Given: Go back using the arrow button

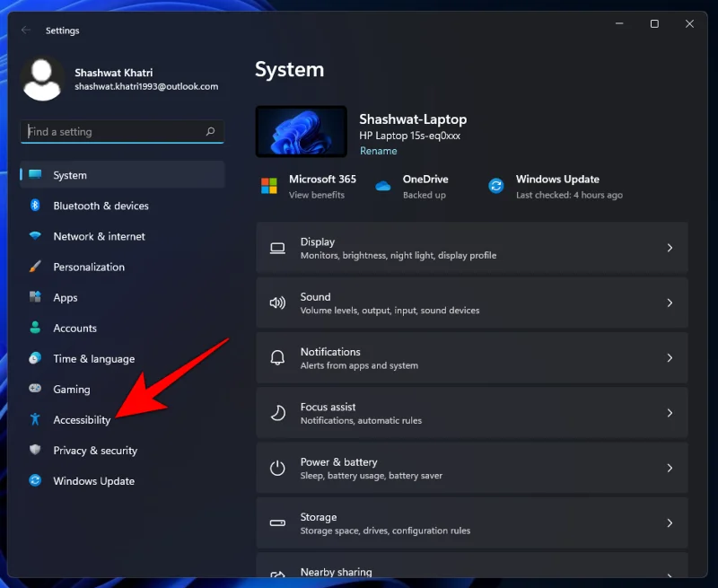Looking at the screenshot, I should click(25, 30).
